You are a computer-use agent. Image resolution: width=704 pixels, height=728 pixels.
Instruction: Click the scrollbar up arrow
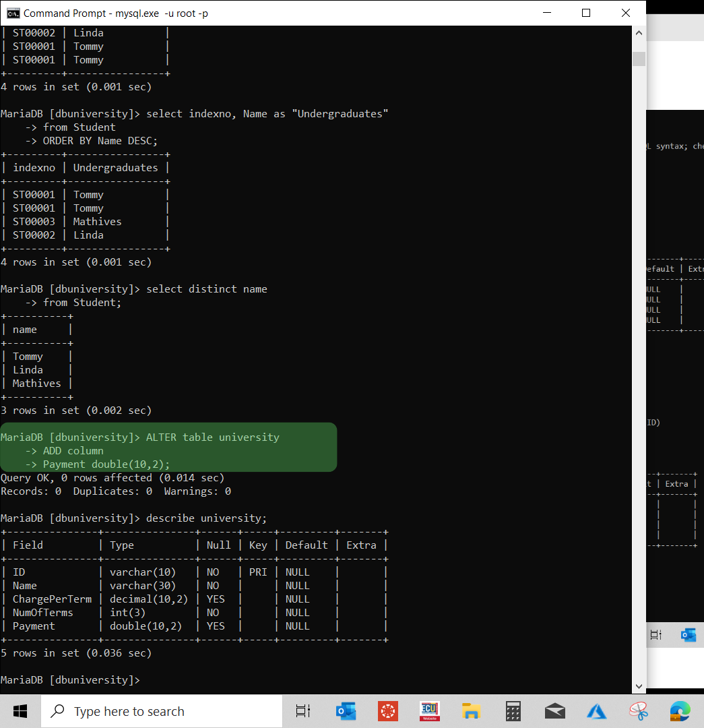point(638,32)
